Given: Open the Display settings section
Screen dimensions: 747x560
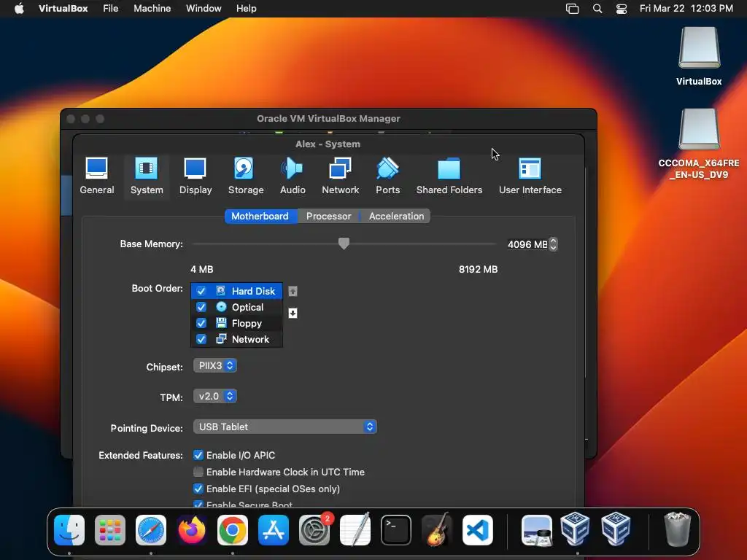Looking at the screenshot, I should (196, 176).
